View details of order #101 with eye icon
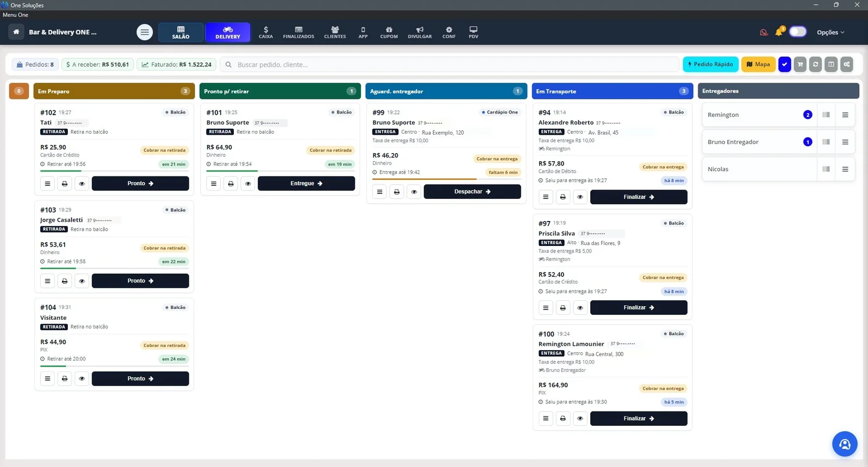This screenshot has height=467, width=868. click(248, 184)
